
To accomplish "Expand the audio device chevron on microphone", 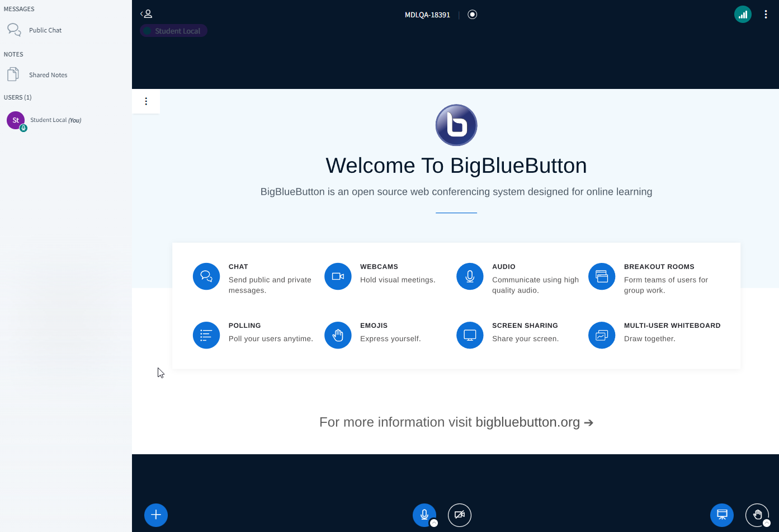I will point(434,523).
